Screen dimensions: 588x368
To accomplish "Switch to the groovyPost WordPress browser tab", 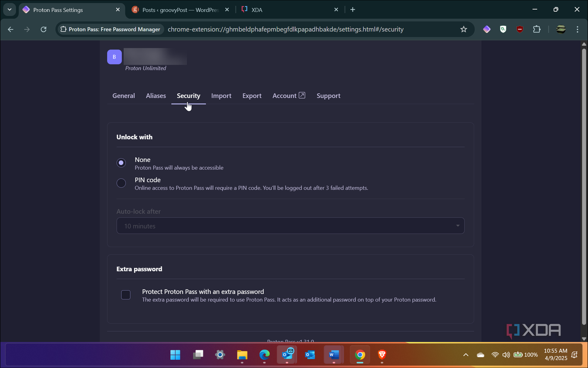I will (x=180, y=10).
